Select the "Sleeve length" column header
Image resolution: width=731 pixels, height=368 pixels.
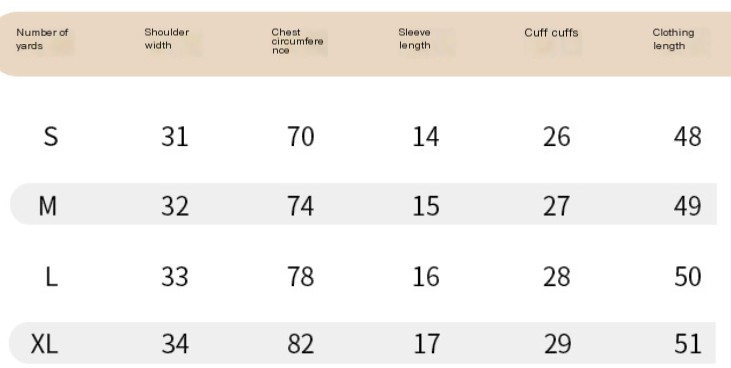click(x=414, y=39)
